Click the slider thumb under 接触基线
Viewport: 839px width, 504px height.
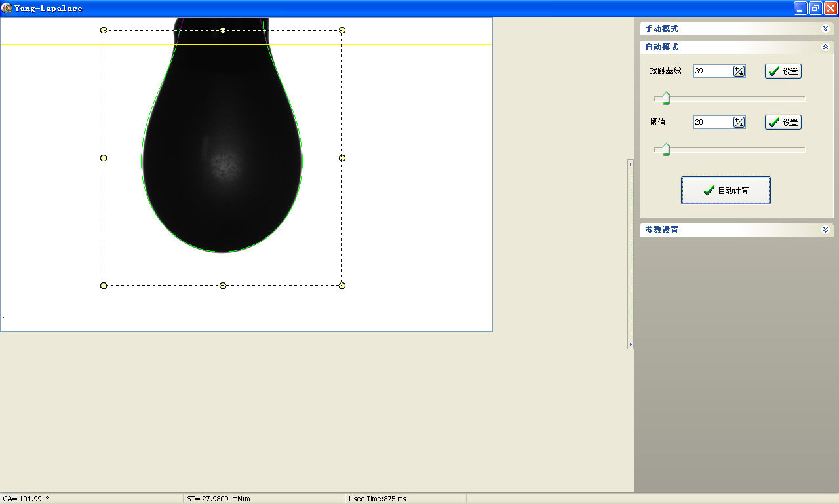[666, 98]
